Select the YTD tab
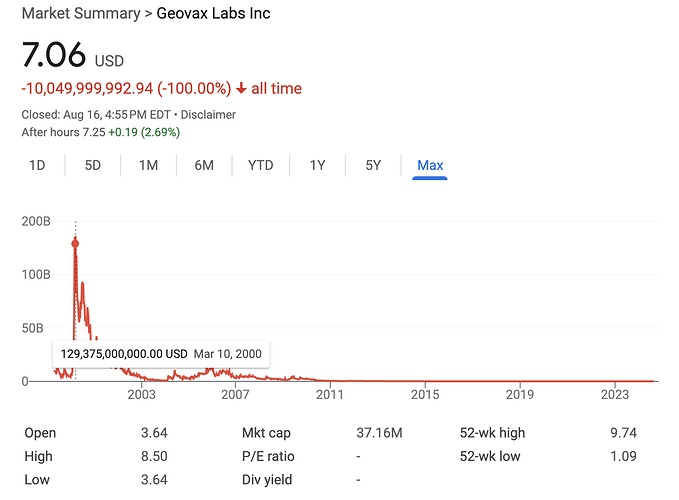Viewport: 679px width, 500px height. tap(260, 165)
